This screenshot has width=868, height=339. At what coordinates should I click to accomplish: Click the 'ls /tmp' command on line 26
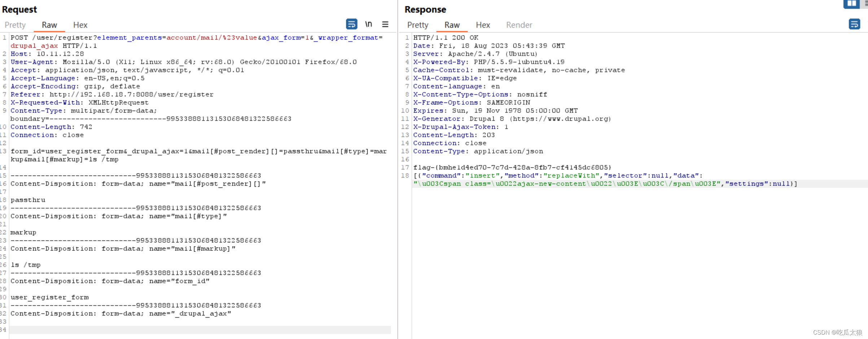click(x=26, y=265)
